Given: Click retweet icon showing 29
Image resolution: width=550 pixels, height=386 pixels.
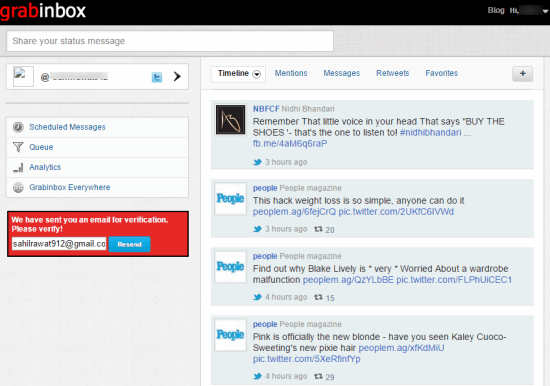Looking at the screenshot, I should [x=318, y=377].
